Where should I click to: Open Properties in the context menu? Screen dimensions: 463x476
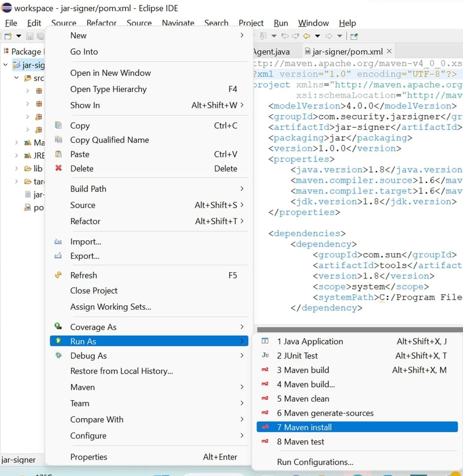click(x=89, y=457)
